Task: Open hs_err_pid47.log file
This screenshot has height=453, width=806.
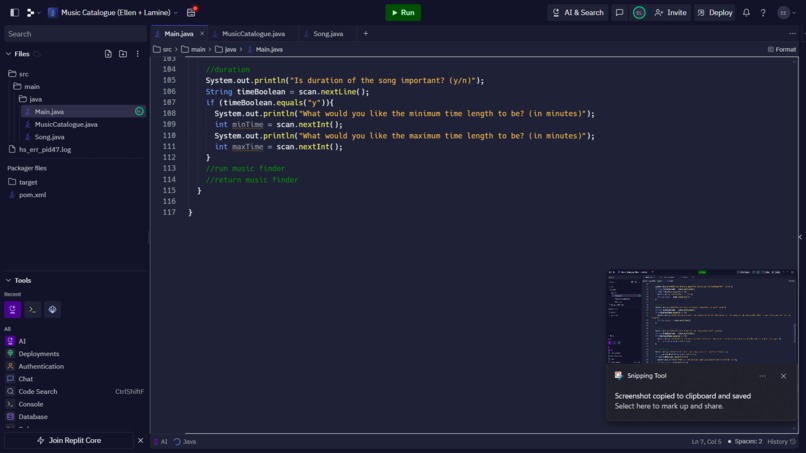Action: pos(45,150)
